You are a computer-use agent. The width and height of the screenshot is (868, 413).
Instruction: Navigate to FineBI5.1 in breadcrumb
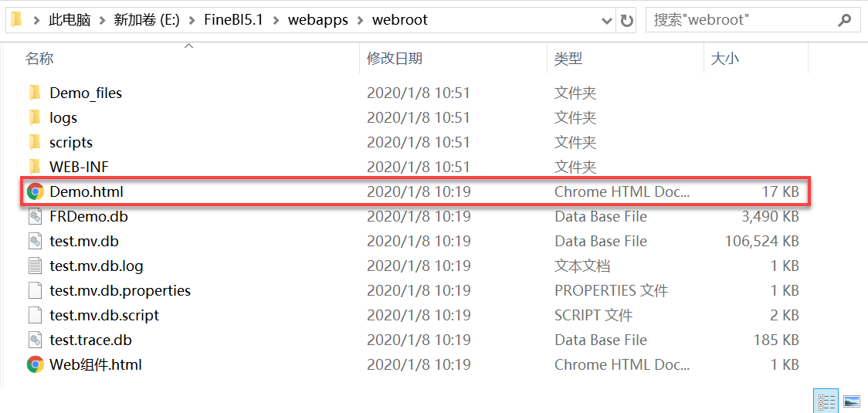point(234,21)
